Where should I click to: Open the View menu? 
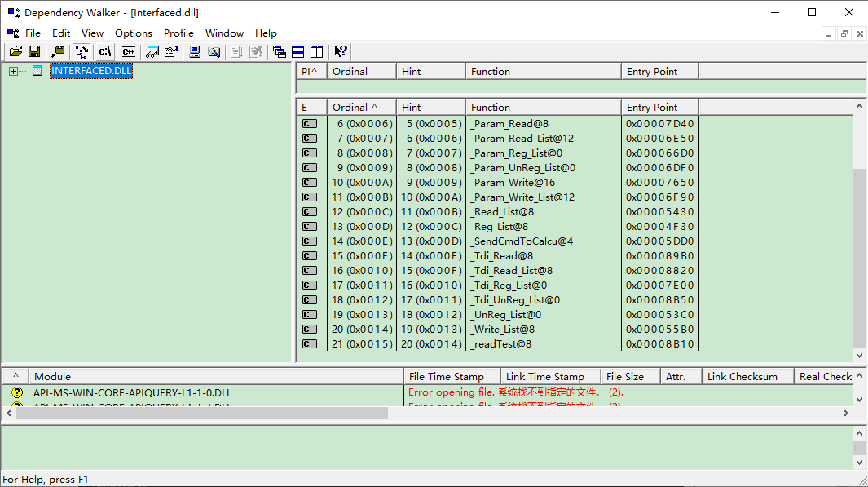tap(92, 33)
